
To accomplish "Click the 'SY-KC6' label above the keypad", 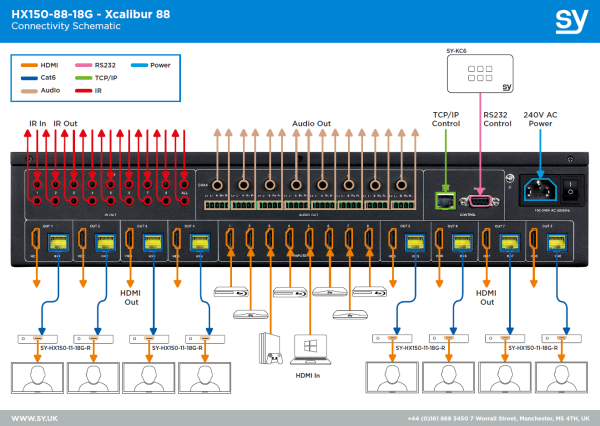I will 456,51.
